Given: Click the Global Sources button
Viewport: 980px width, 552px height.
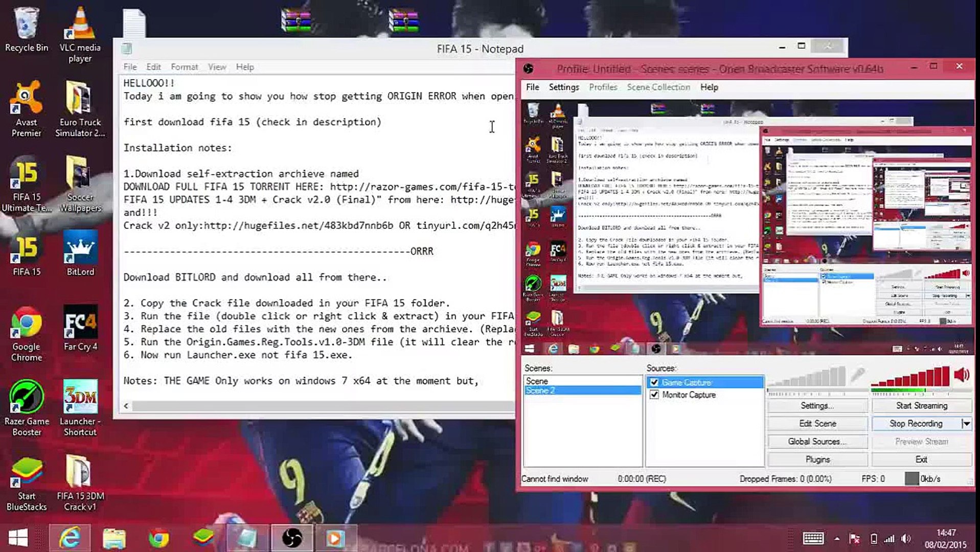Looking at the screenshot, I should (817, 441).
